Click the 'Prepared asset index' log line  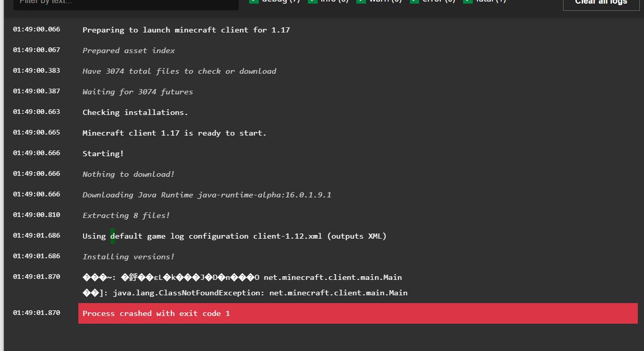tap(128, 51)
